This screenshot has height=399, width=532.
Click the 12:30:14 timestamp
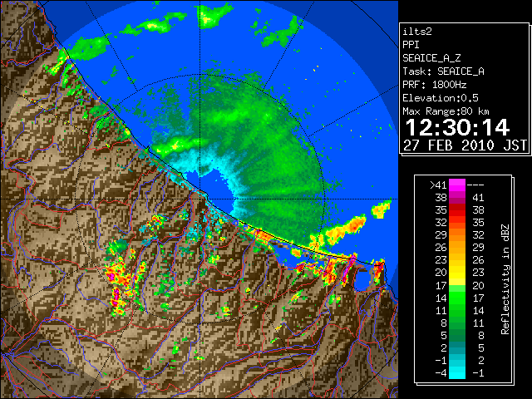click(x=457, y=127)
